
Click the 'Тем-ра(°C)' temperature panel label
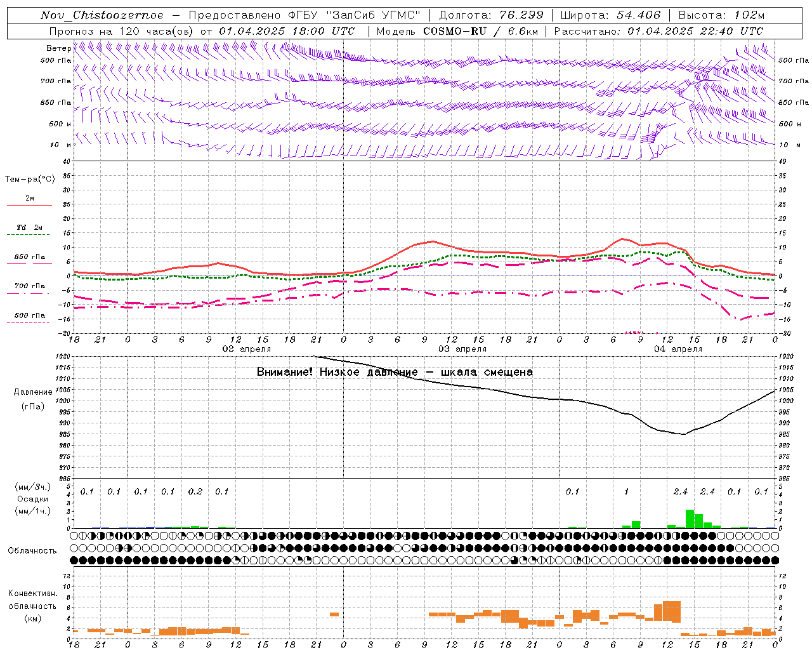coord(30,180)
